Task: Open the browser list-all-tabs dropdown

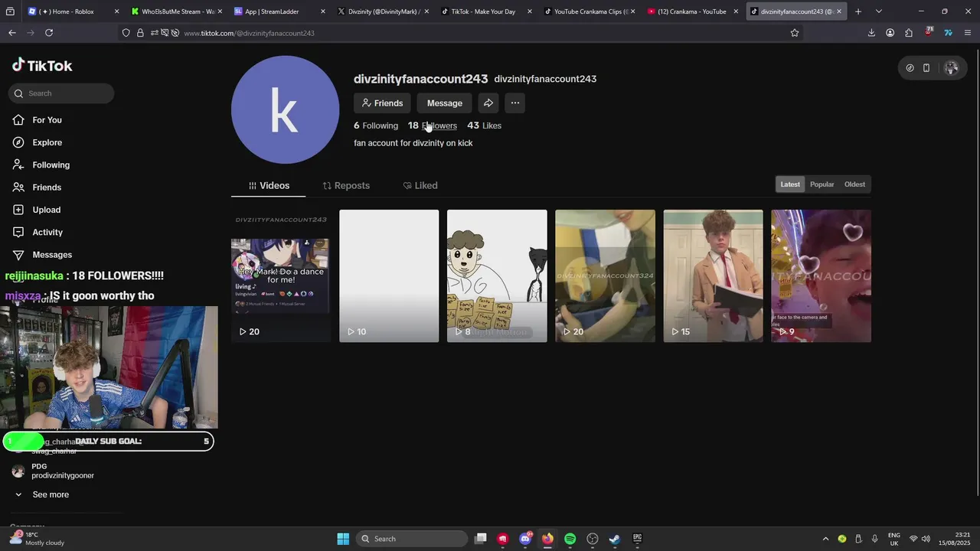Action: [x=879, y=11]
